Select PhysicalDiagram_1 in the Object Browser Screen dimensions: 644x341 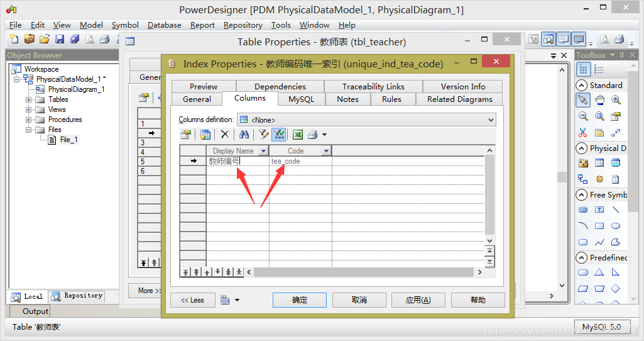tap(76, 89)
